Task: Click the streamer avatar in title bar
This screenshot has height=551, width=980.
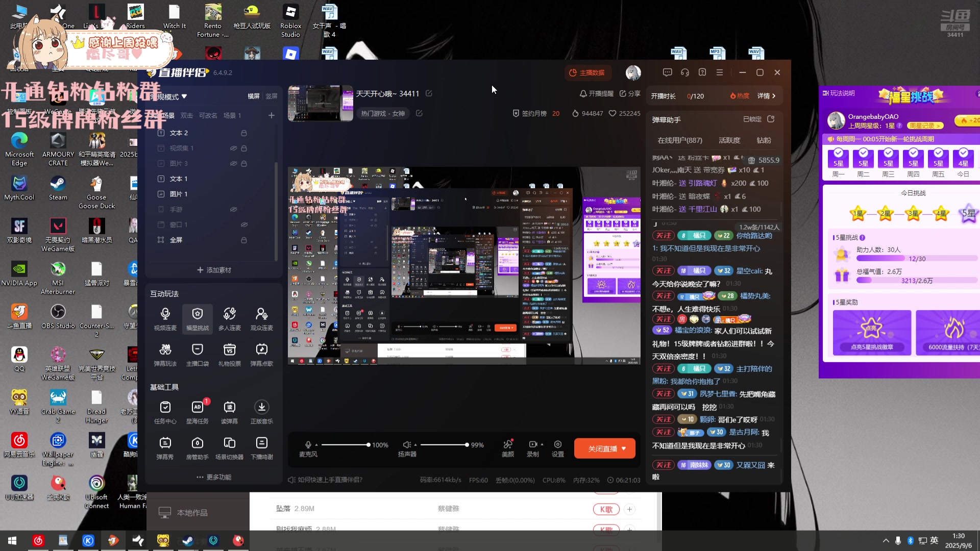Action: click(x=633, y=72)
